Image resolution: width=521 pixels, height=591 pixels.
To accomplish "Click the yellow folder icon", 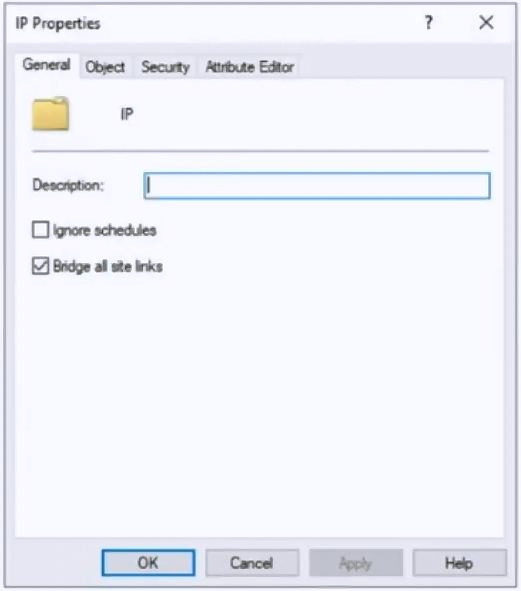I will [51, 114].
